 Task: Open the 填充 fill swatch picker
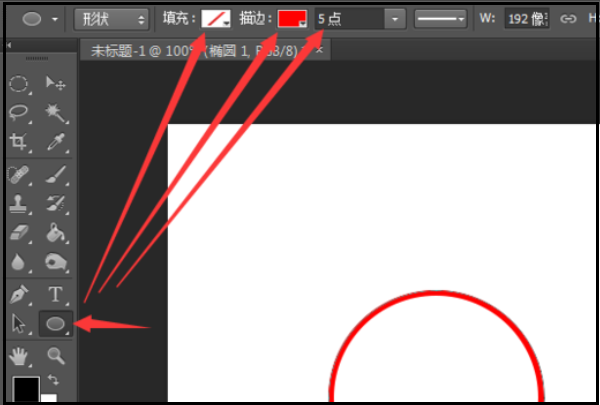coord(216,18)
